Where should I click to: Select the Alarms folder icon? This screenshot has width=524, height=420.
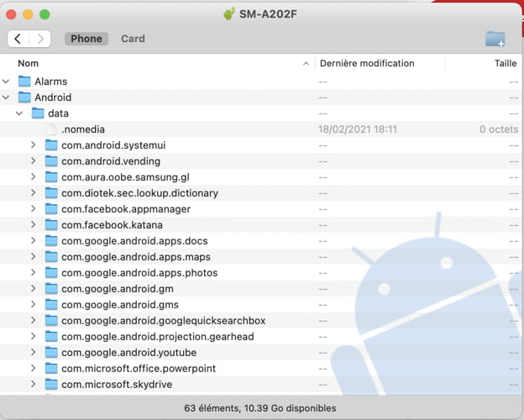click(x=24, y=81)
